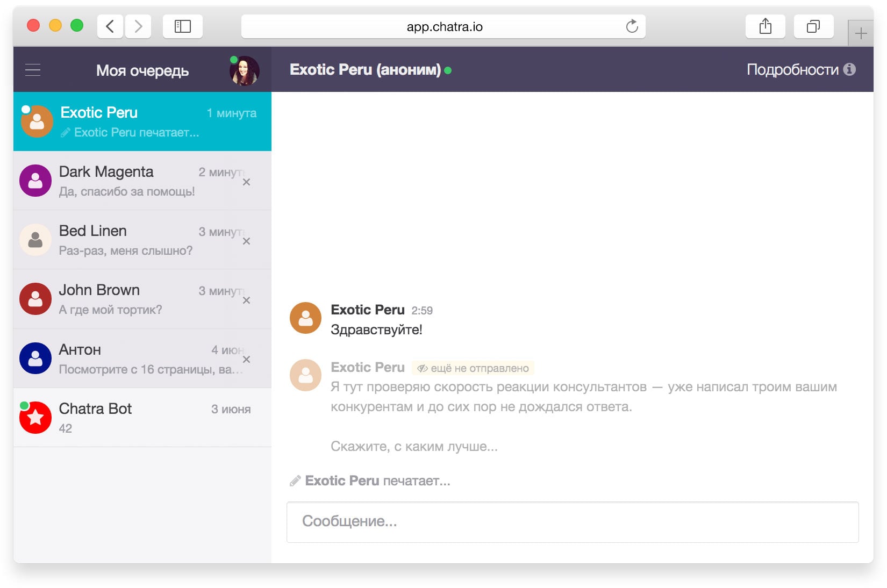Open the Safari share menu

[x=765, y=26]
